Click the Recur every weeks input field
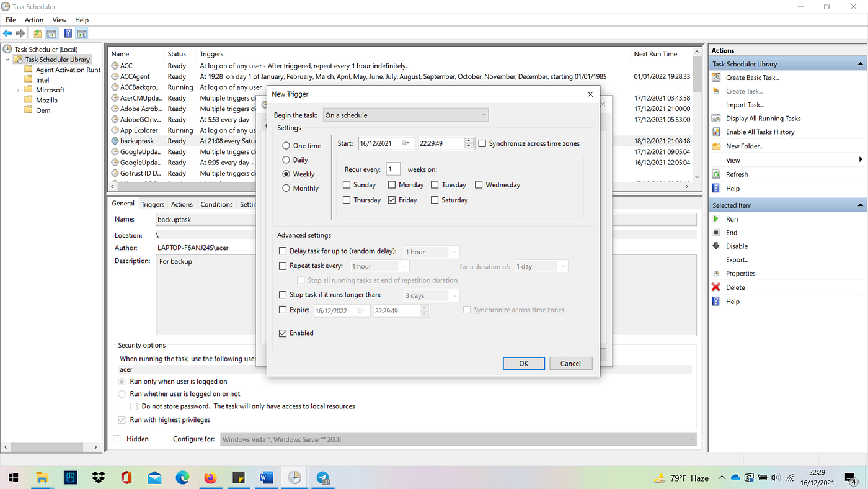 pos(393,168)
